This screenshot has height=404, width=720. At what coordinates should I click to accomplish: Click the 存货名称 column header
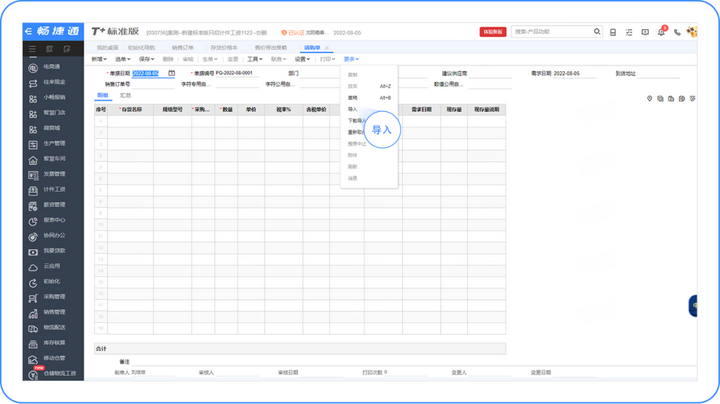[x=130, y=110]
